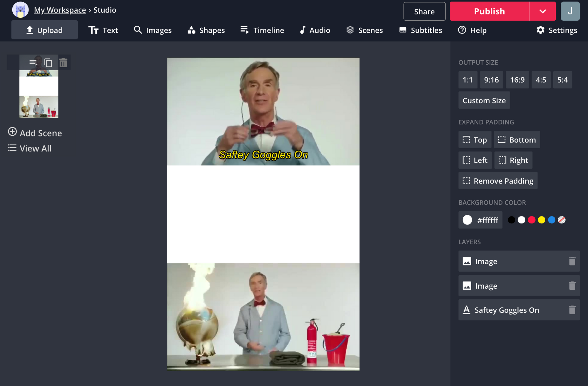This screenshot has width=588, height=386.
Task: Expand the Publish dropdown arrow
Action: click(542, 11)
